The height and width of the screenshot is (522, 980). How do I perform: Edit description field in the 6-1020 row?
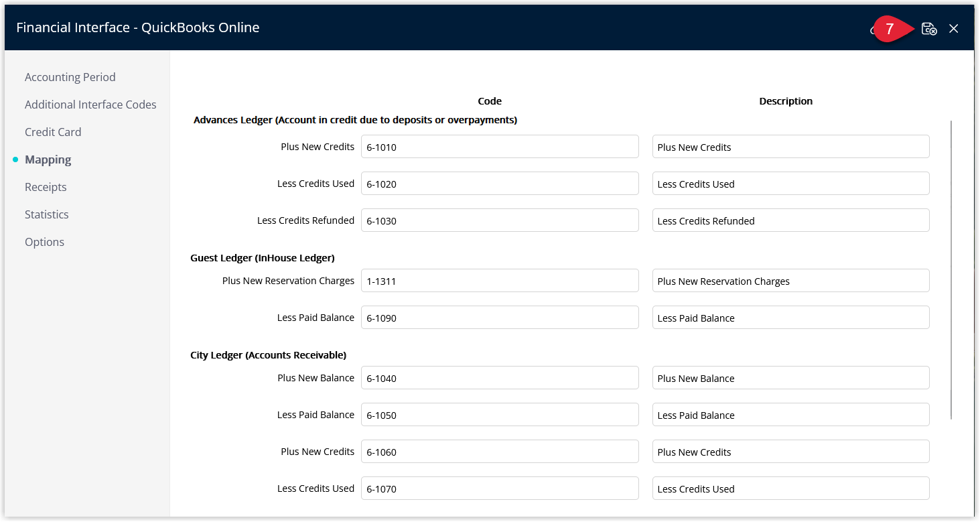pos(790,184)
